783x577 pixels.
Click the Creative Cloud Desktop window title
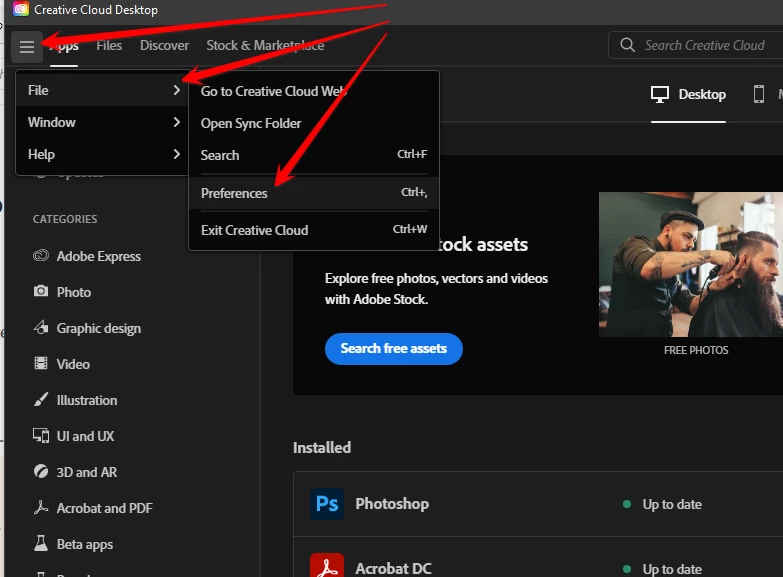[96, 9]
